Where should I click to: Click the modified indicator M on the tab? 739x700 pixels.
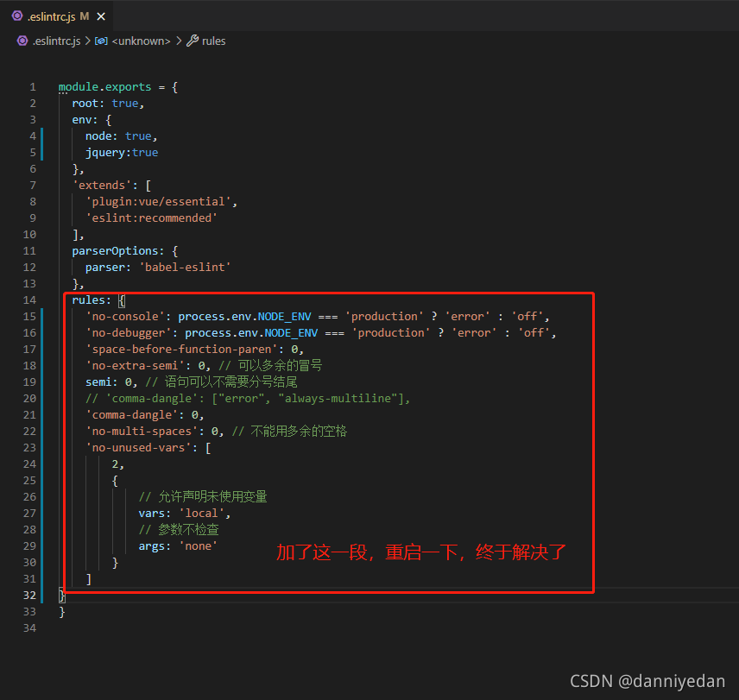point(86,15)
